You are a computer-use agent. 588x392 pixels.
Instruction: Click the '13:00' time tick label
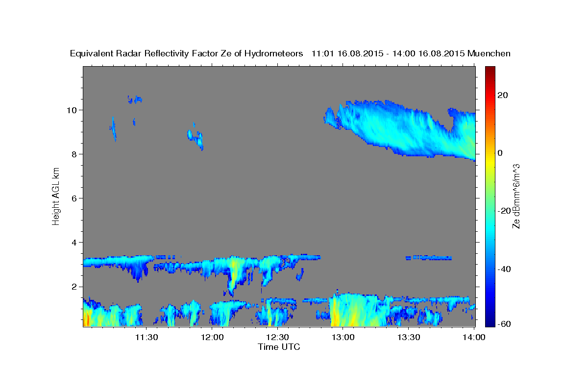(343, 337)
